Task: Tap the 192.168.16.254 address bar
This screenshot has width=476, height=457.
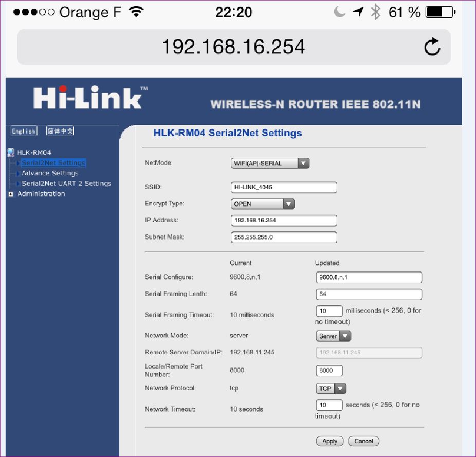Action: click(233, 47)
